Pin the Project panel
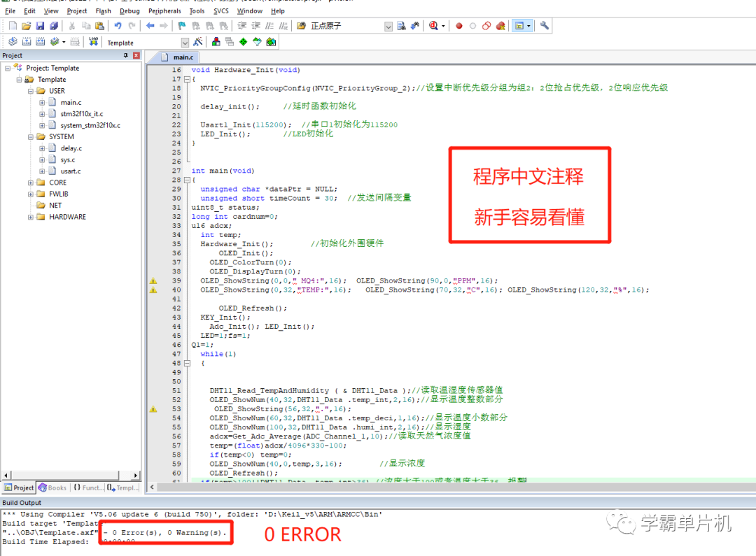This screenshot has width=756, height=556. point(126,55)
